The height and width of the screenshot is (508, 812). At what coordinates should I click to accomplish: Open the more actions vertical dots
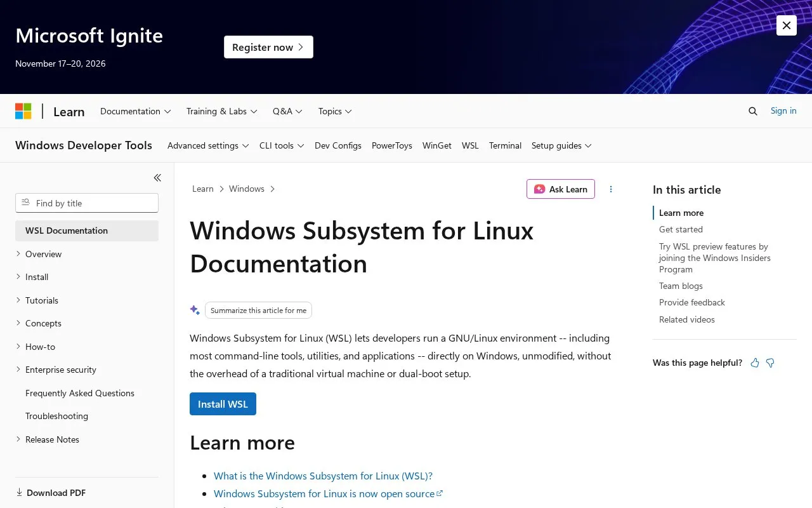coord(611,189)
